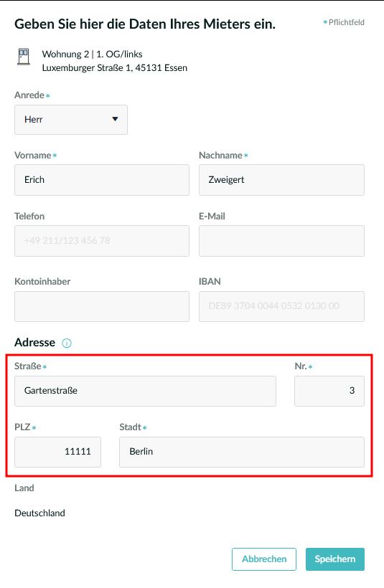Focus the Telefon input field

point(102,241)
